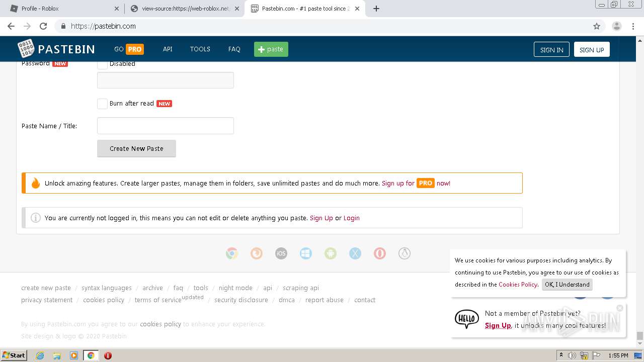Open footer create new paste link
The width and height of the screenshot is (644, 362).
46,288
